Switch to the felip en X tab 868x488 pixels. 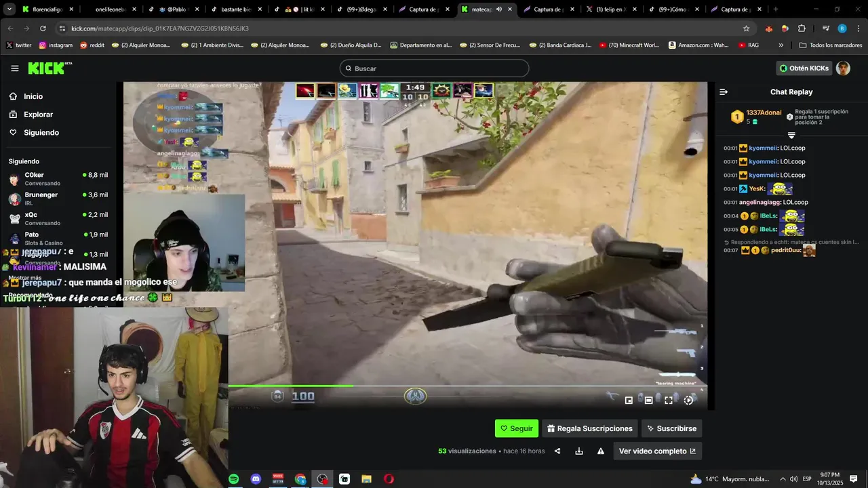click(x=610, y=9)
